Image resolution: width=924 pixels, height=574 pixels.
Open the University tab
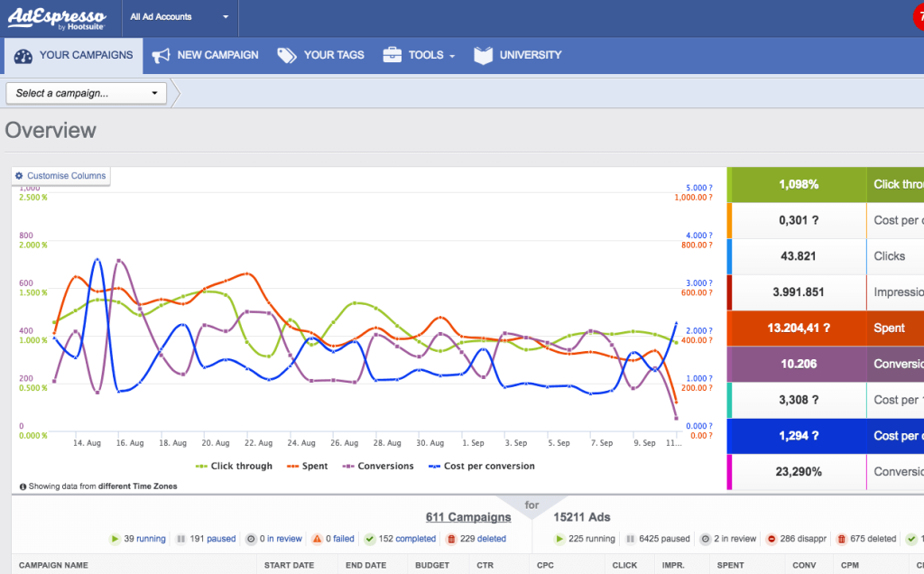click(517, 55)
